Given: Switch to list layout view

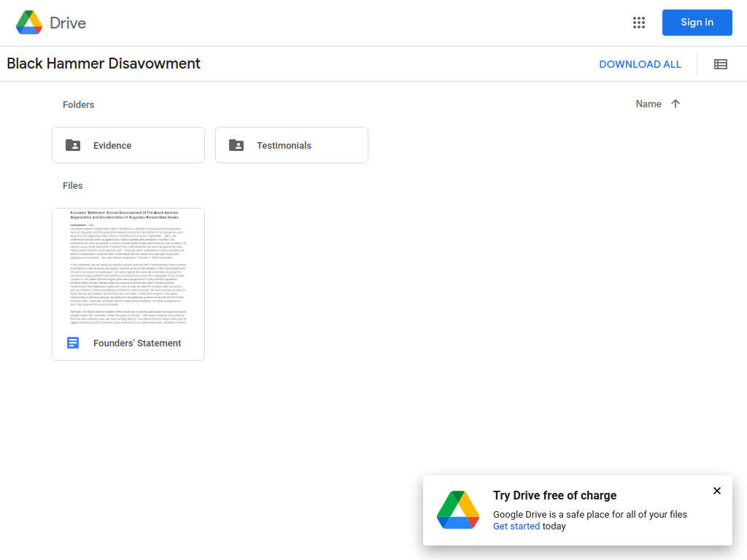Looking at the screenshot, I should (x=720, y=64).
